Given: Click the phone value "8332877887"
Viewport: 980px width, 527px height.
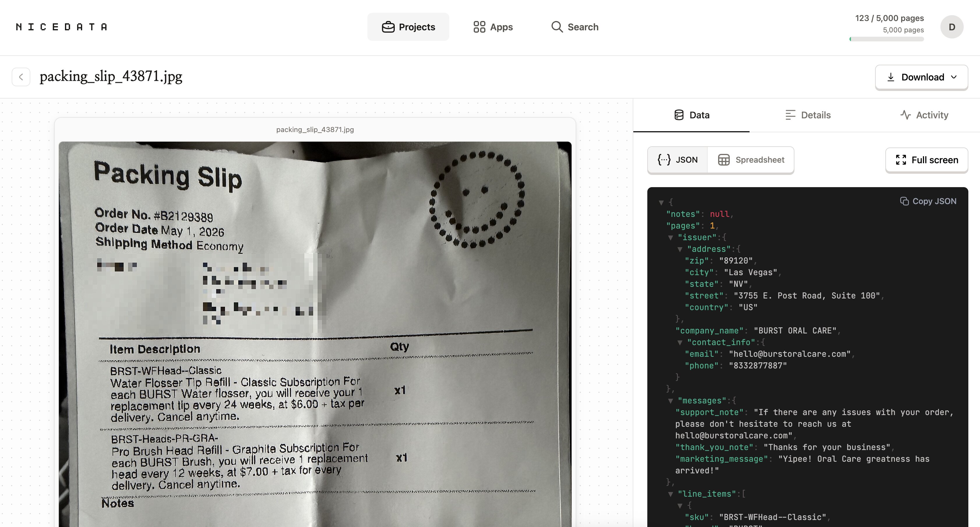Looking at the screenshot, I should [758, 366].
